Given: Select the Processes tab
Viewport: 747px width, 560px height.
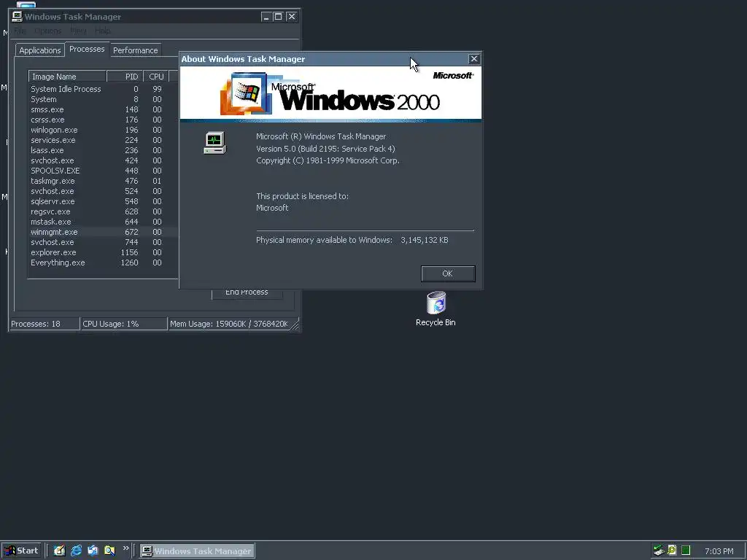Looking at the screenshot, I should coord(87,49).
